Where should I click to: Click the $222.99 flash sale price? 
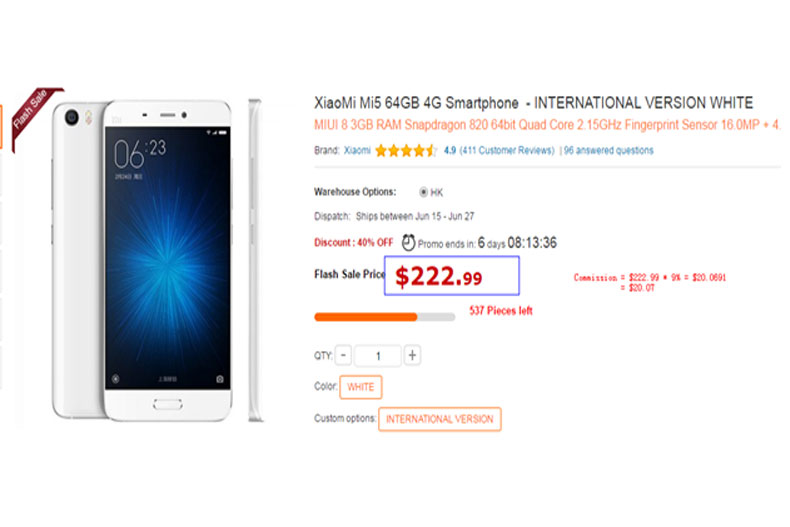click(439, 276)
